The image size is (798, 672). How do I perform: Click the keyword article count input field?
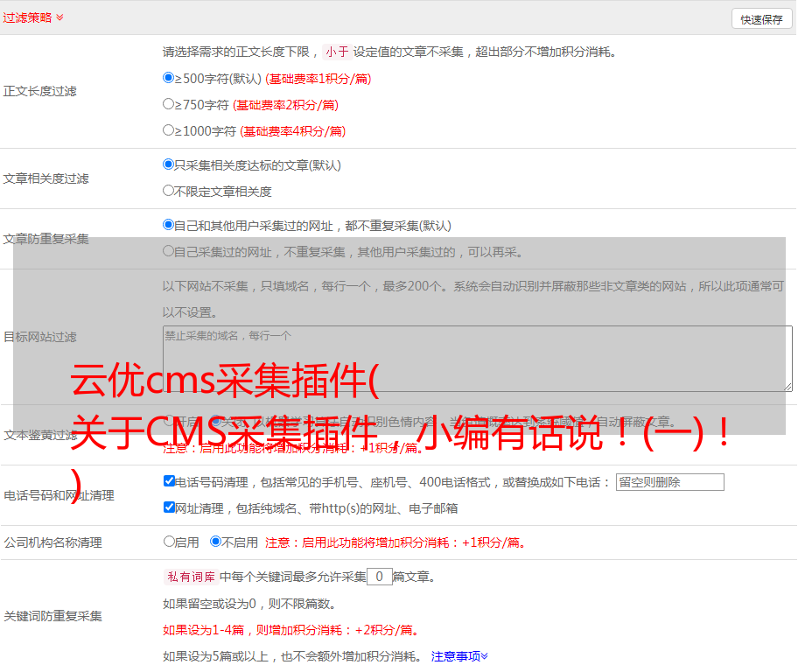[379, 577]
